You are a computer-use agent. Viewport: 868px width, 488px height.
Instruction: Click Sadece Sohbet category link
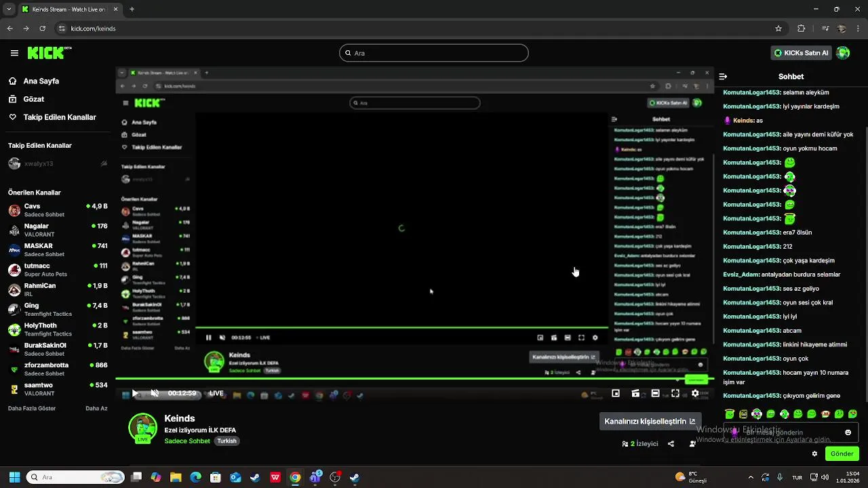187,441
